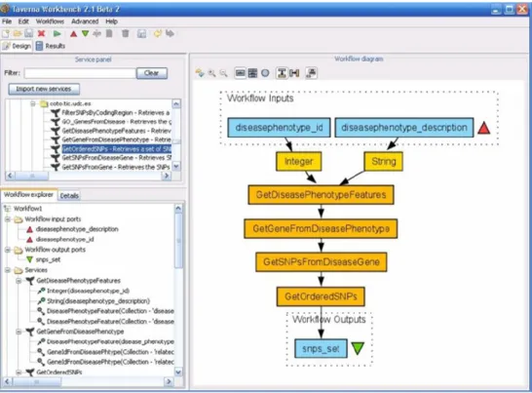Collapse Workflow input ports folder
This screenshot has width=532, height=393.
coord(8,219)
